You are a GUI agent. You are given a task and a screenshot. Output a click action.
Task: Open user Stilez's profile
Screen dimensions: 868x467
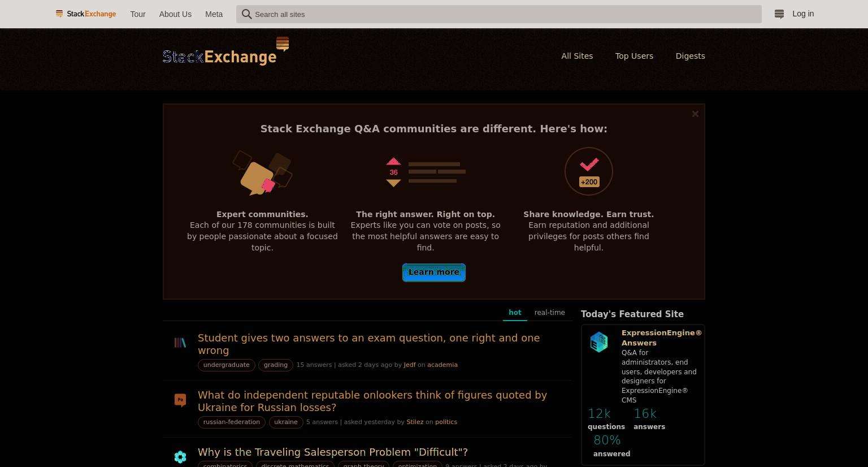coord(415,422)
